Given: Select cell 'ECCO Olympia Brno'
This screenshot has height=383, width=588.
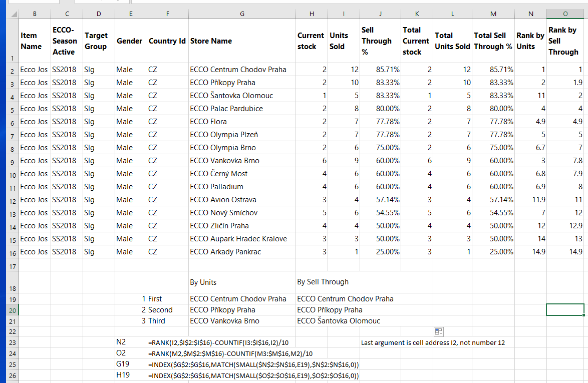Looking at the screenshot, I should (x=242, y=148).
